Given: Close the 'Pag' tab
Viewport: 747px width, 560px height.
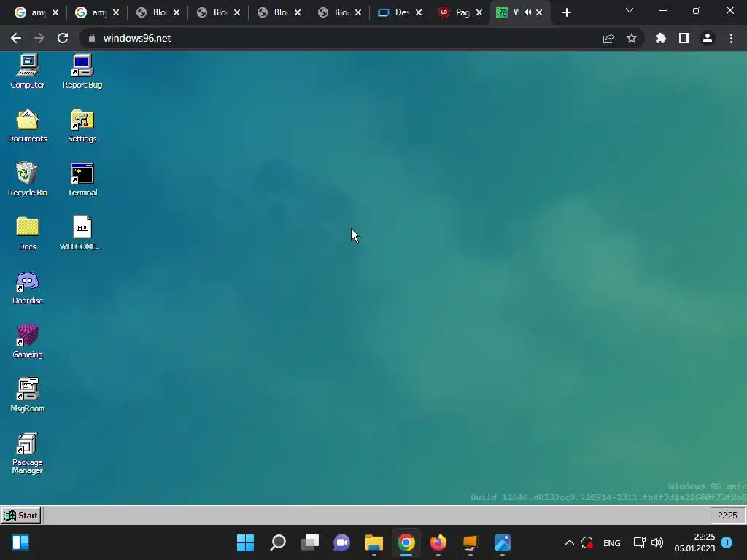Looking at the screenshot, I should pyautogui.click(x=479, y=13).
